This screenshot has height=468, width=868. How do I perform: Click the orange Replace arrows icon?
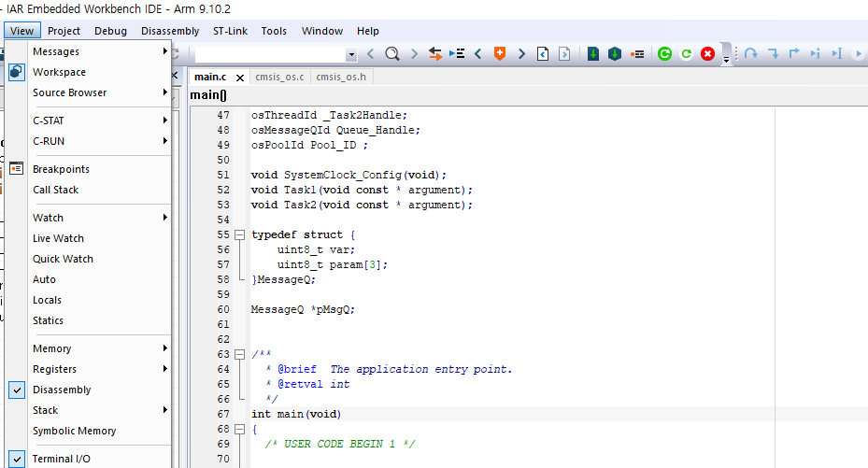tap(435, 53)
